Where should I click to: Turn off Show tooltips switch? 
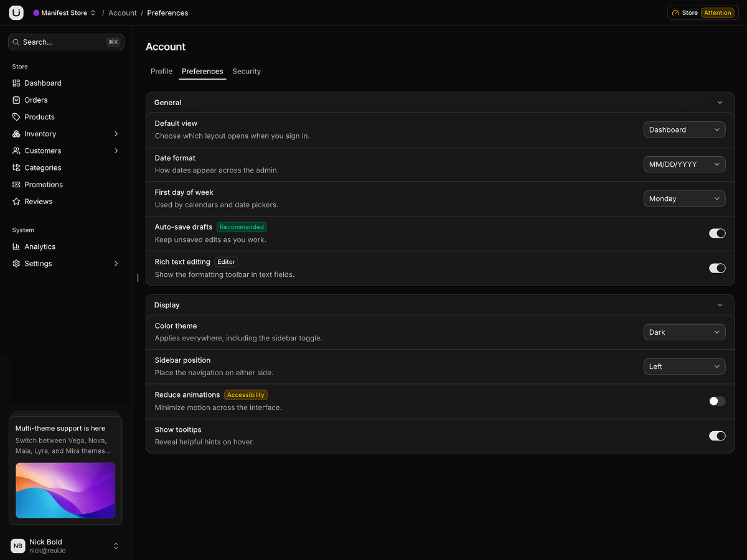[x=717, y=436]
